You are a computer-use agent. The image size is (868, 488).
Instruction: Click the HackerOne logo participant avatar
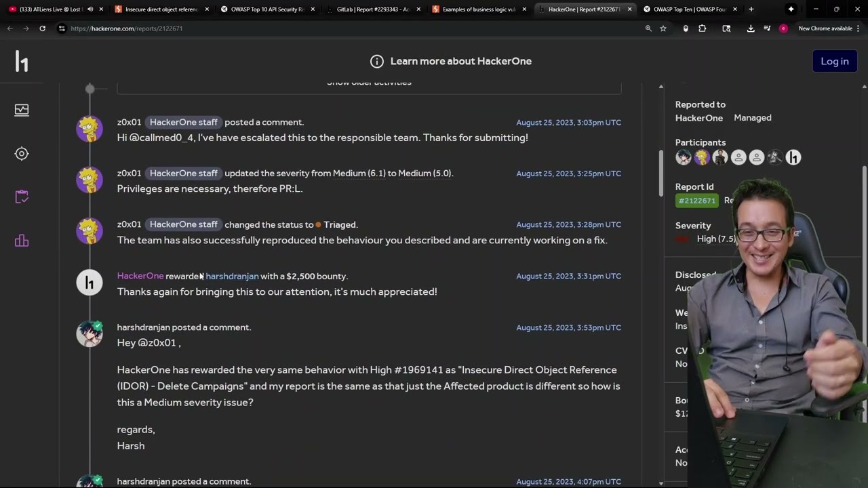(x=793, y=157)
